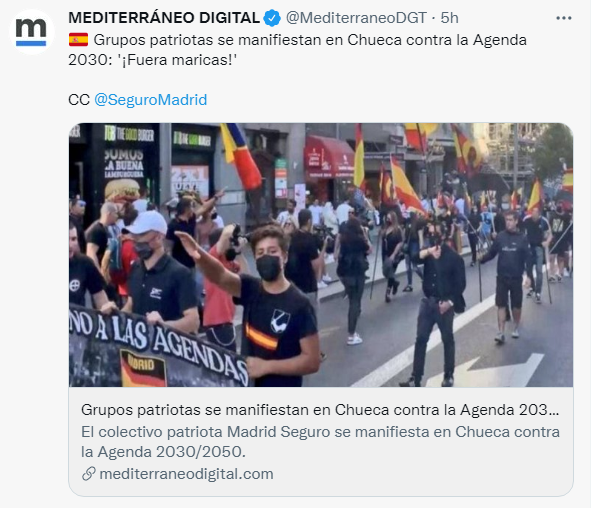Click the tweet text about Agenda 2030
This screenshot has height=508, width=592.
point(298,50)
